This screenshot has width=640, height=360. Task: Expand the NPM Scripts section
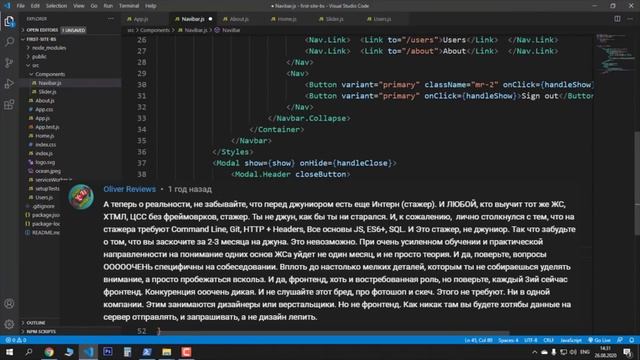(41, 331)
